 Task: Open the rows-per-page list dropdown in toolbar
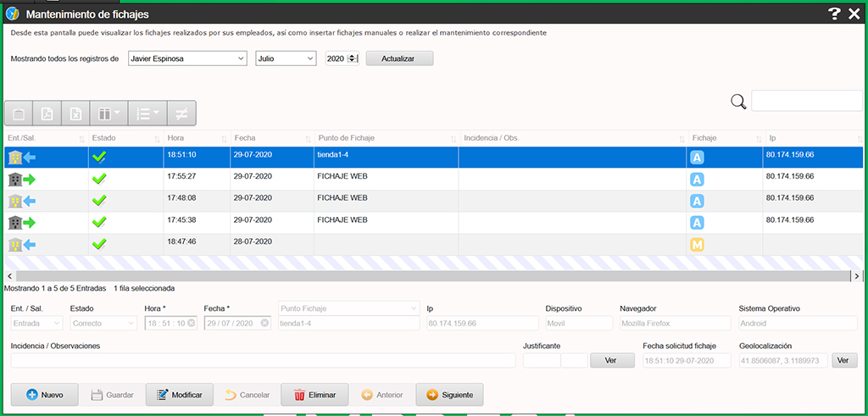(x=147, y=114)
